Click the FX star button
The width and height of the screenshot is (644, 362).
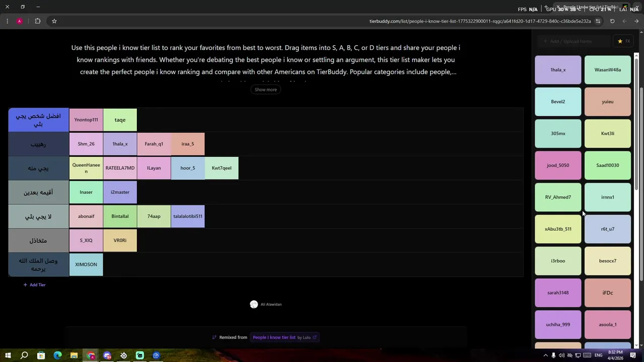pyautogui.click(x=624, y=41)
